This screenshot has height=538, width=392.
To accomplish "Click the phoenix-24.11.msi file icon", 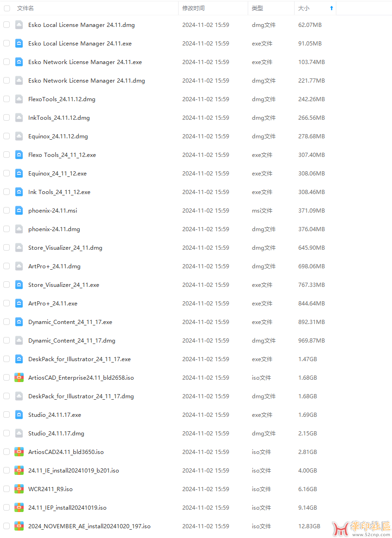I will tap(19, 210).
